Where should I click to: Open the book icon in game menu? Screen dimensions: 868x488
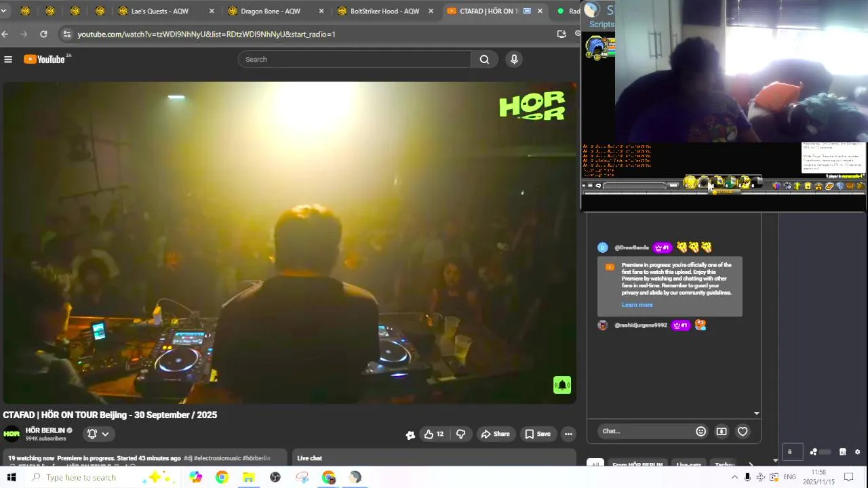[x=829, y=186]
